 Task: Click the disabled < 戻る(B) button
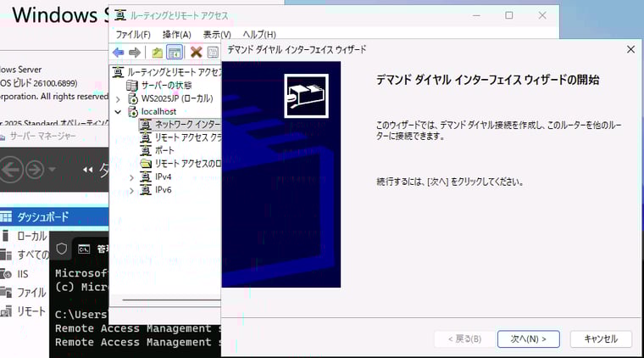point(464,339)
